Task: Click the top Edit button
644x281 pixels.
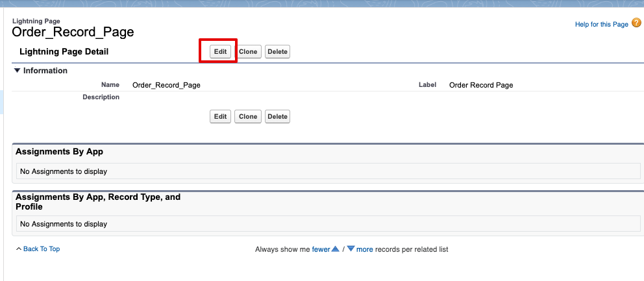Action: point(220,52)
